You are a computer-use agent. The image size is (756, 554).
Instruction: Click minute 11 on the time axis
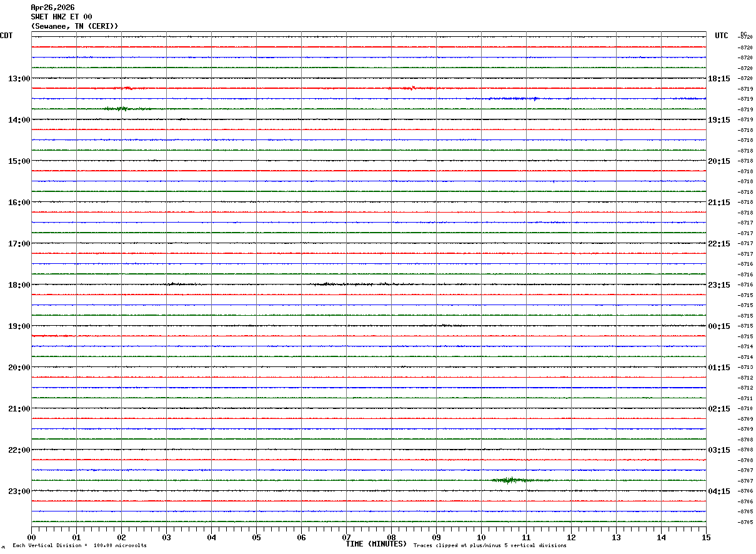pos(527,537)
